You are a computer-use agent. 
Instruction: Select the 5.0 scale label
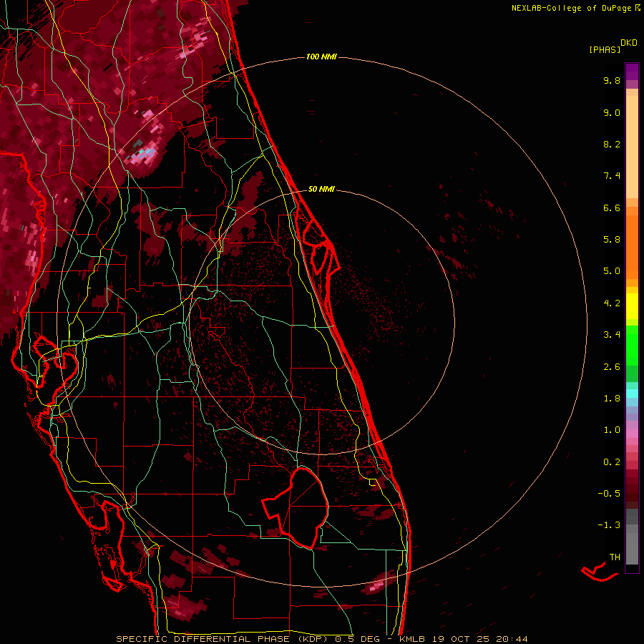pyautogui.click(x=612, y=271)
